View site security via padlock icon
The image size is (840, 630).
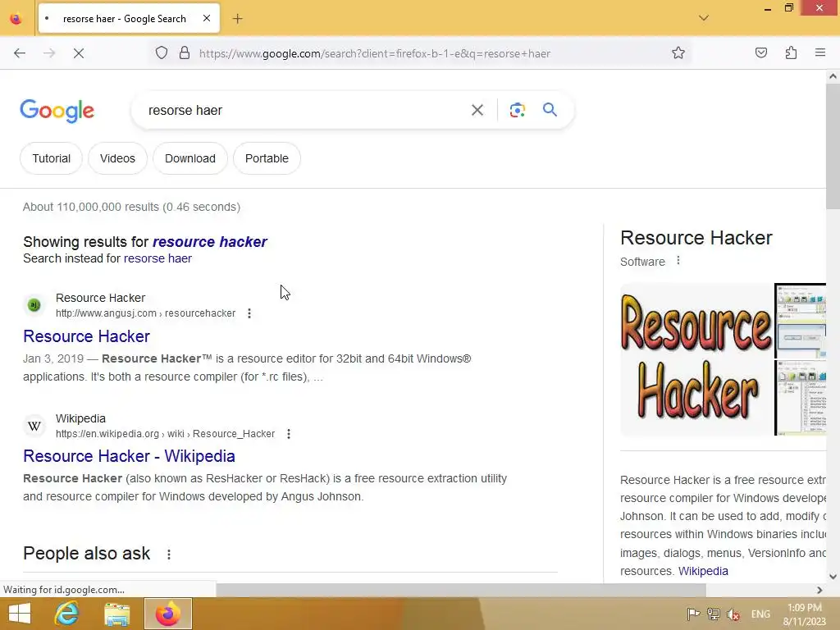[x=185, y=53]
